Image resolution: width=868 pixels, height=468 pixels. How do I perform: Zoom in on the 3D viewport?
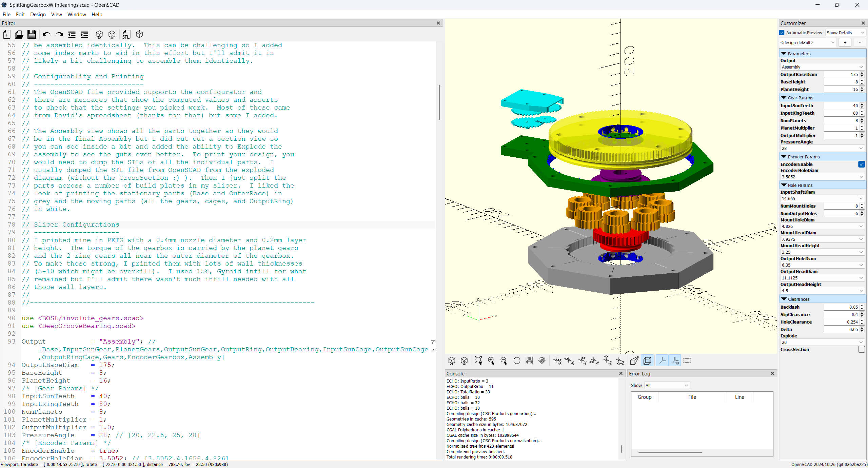click(491, 360)
